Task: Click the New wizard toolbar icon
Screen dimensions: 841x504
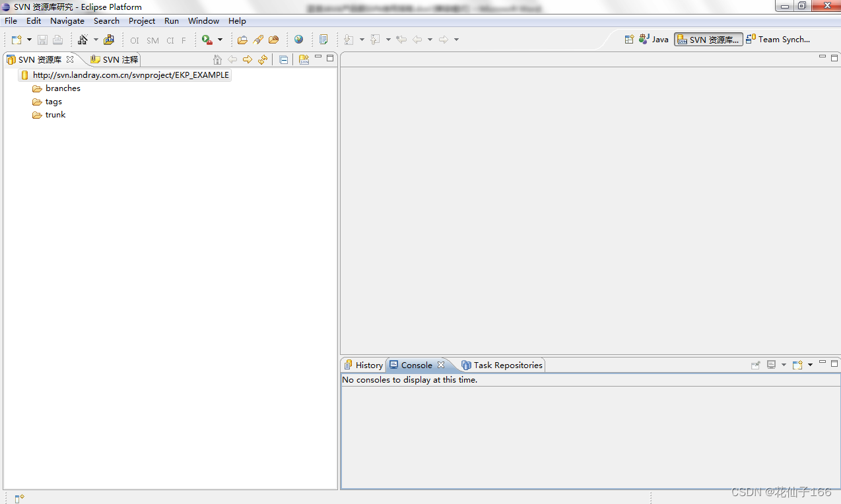Action: coord(17,40)
